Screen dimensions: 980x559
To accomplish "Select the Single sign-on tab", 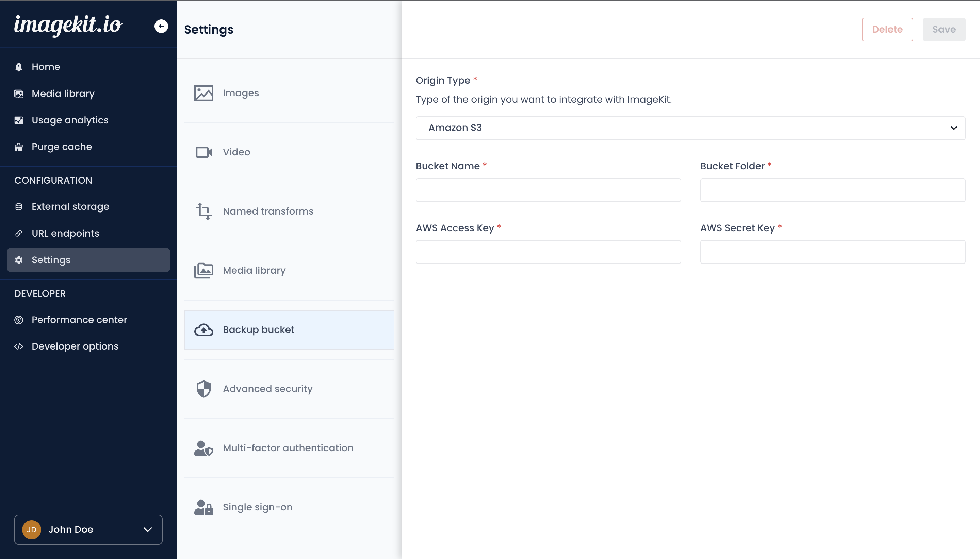I will pos(289,507).
